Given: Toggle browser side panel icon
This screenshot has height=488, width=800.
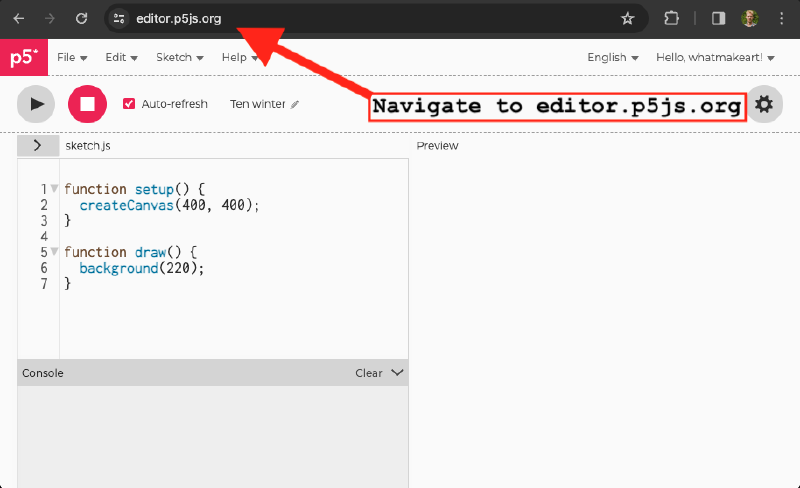Looking at the screenshot, I should [x=718, y=19].
